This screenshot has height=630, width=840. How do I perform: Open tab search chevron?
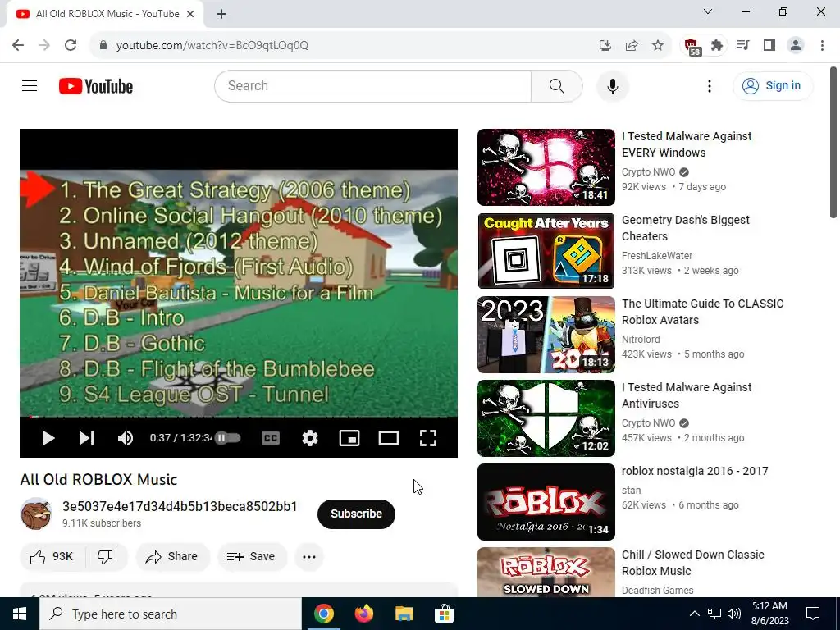[x=708, y=11]
